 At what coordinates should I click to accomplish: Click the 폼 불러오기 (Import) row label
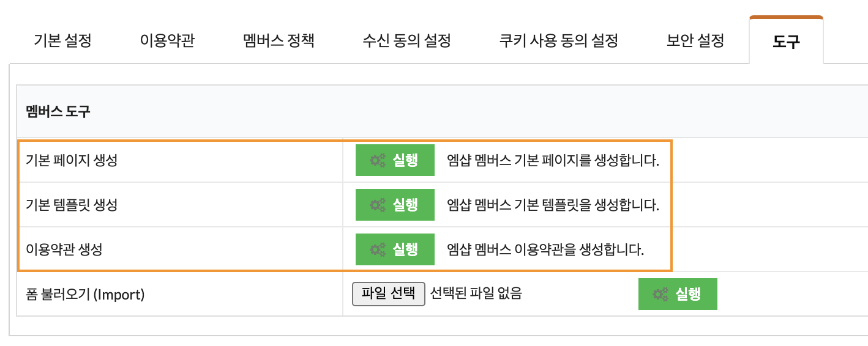85,295
